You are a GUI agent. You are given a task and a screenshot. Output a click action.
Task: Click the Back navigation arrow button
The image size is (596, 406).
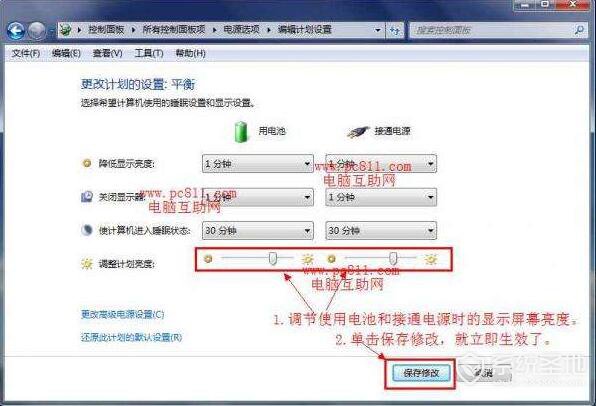point(16,31)
